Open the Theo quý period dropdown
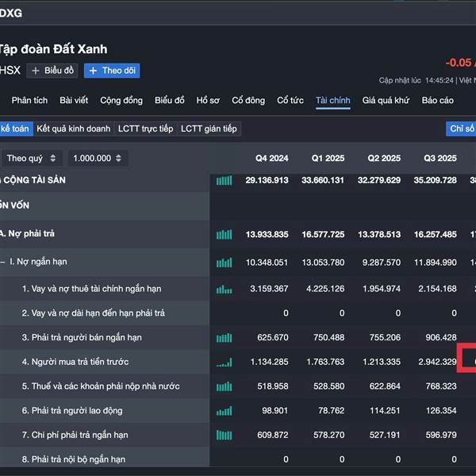Viewport: 476px width, 476px height. tap(31, 158)
